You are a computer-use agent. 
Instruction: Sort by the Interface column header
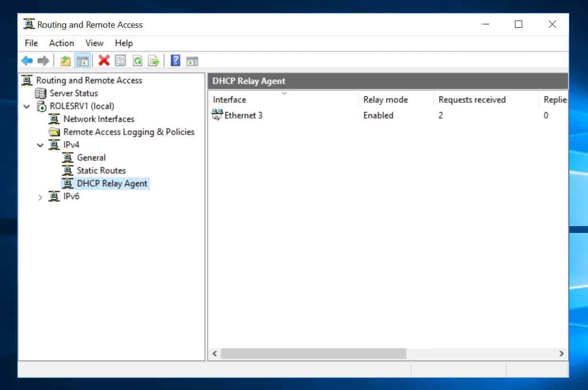[x=283, y=99]
